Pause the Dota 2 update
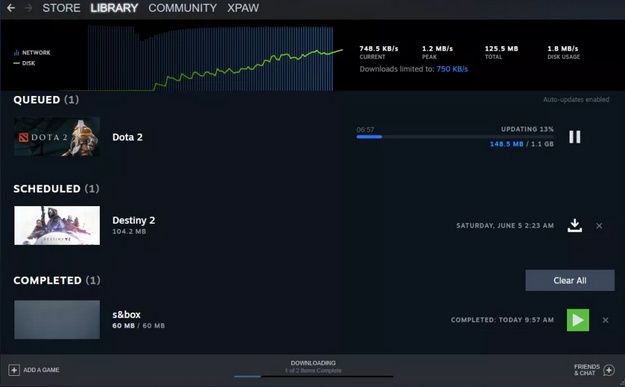 (x=574, y=137)
